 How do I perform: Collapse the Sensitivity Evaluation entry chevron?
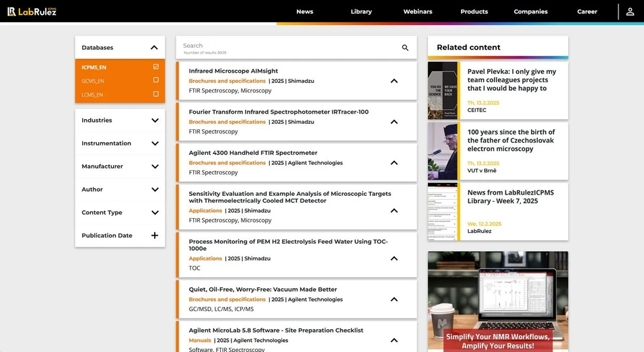pos(394,210)
